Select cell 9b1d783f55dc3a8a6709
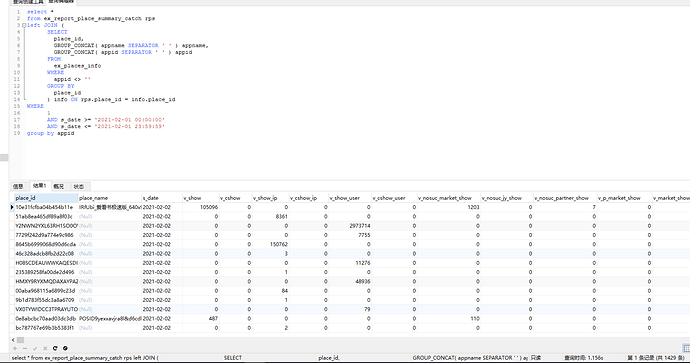Viewport: 690px width, 363px height. coord(46,300)
